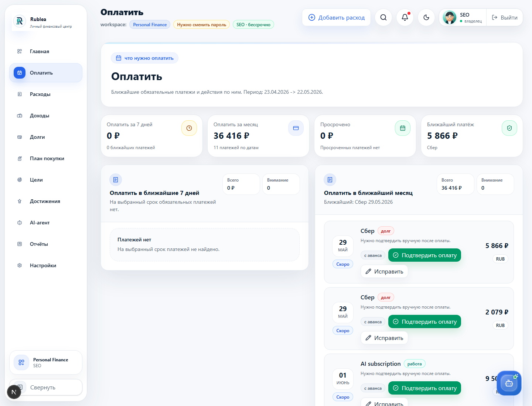Click с аванса chip on 2 079 ₽ payment
Viewport: 532px width, 406px height.
(x=373, y=322)
